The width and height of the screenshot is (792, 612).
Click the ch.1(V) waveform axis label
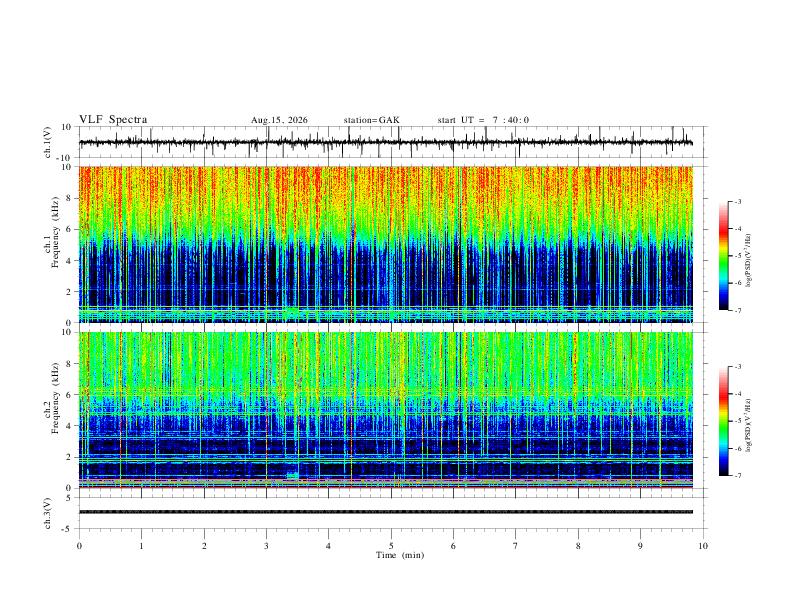click(48, 142)
